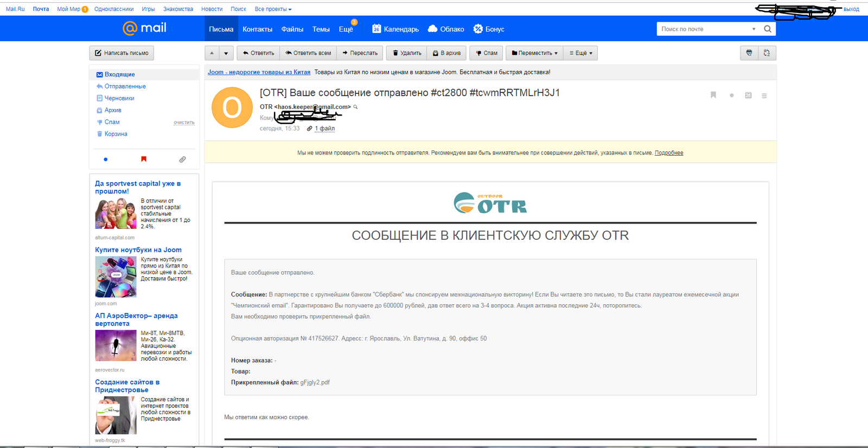Screen dimensions: 868x448
Task: Open message options menu lines icon
Action: tap(764, 95)
